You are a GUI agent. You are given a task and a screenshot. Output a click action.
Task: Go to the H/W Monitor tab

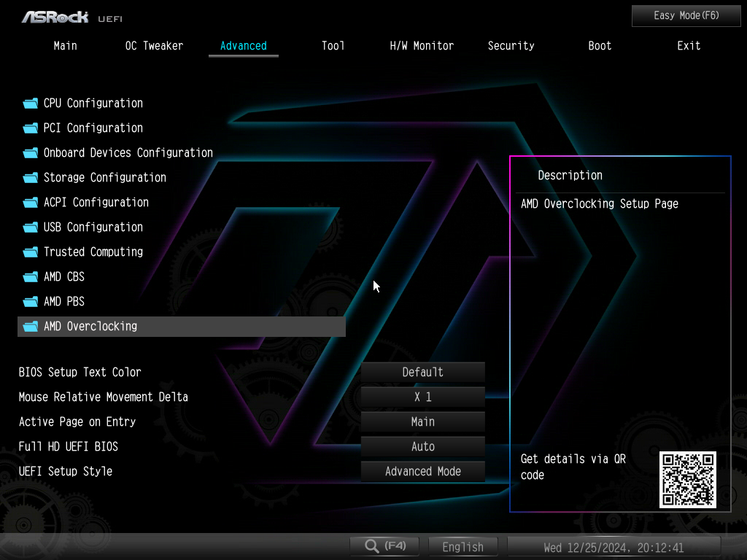(422, 46)
